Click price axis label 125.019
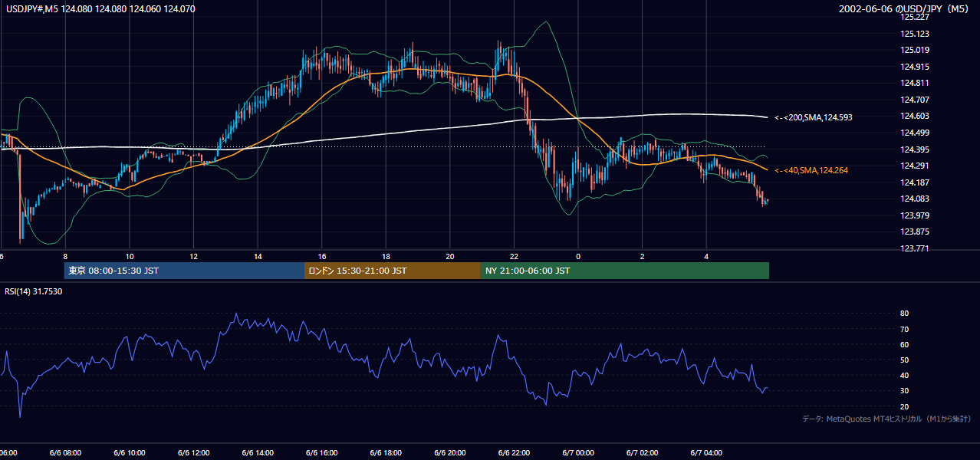 [x=915, y=51]
